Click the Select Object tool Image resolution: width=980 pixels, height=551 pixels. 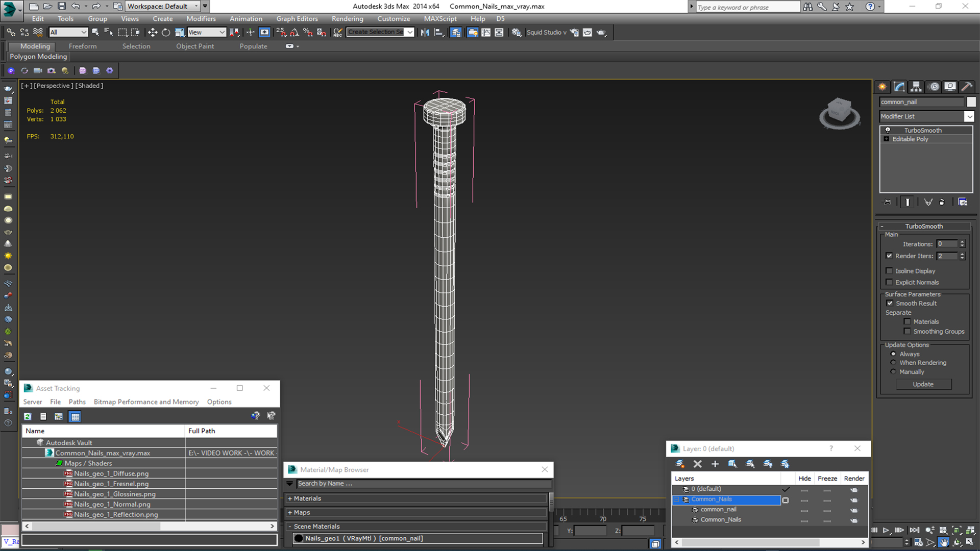tap(95, 32)
